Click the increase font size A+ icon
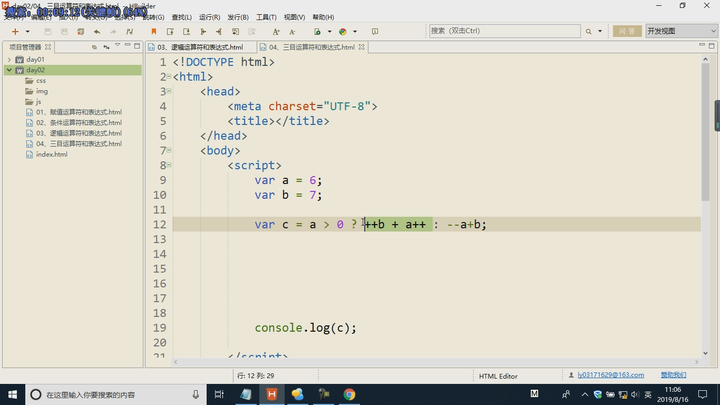 [x=276, y=31]
